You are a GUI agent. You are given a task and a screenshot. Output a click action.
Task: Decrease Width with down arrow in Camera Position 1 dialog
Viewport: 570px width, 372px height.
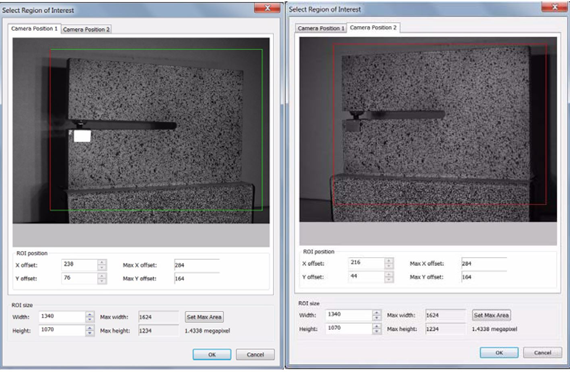point(90,320)
